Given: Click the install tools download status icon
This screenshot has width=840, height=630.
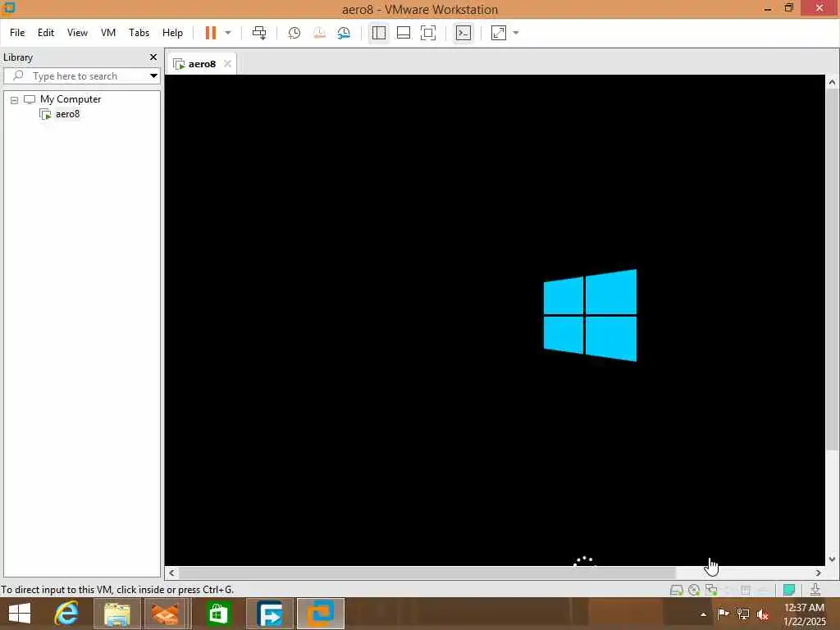Looking at the screenshot, I should (x=815, y=590).
